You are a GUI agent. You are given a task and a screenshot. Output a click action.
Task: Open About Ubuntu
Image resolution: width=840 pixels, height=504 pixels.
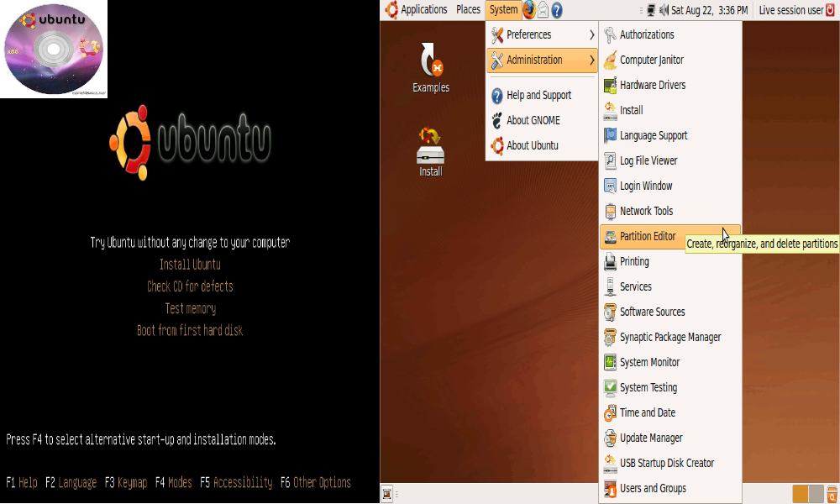point(542,145)
